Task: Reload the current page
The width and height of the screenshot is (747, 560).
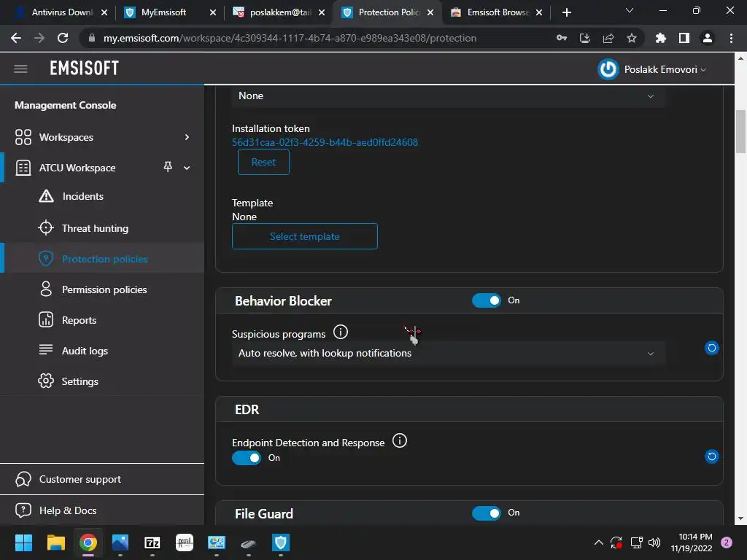Action: click(63, 38)
